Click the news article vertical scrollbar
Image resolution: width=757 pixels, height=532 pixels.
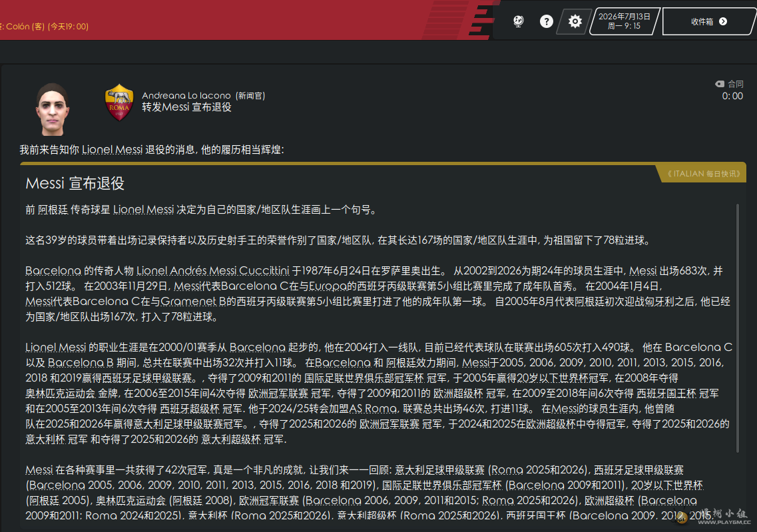click(x=737, y=328)
